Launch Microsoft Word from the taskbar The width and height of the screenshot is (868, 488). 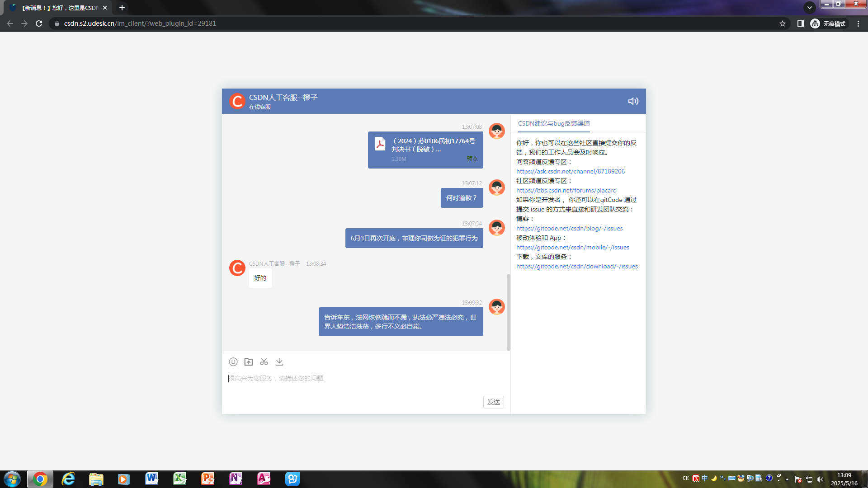pos(152,479)
